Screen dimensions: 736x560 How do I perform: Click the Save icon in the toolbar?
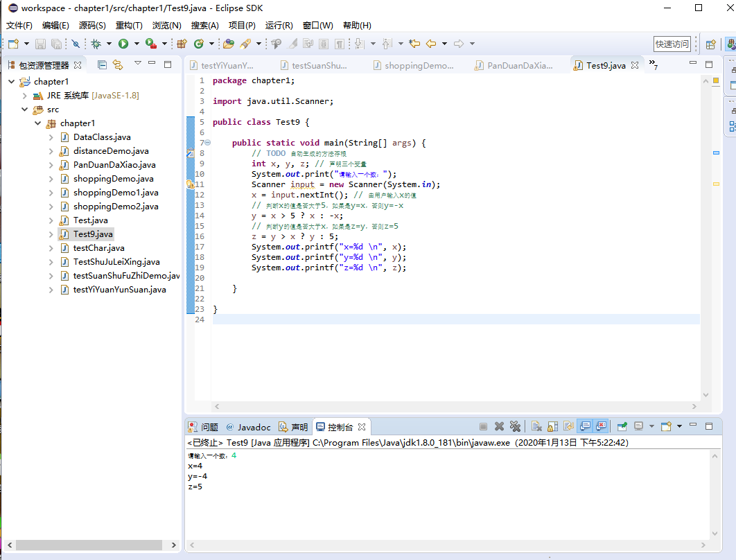(40, 44)
